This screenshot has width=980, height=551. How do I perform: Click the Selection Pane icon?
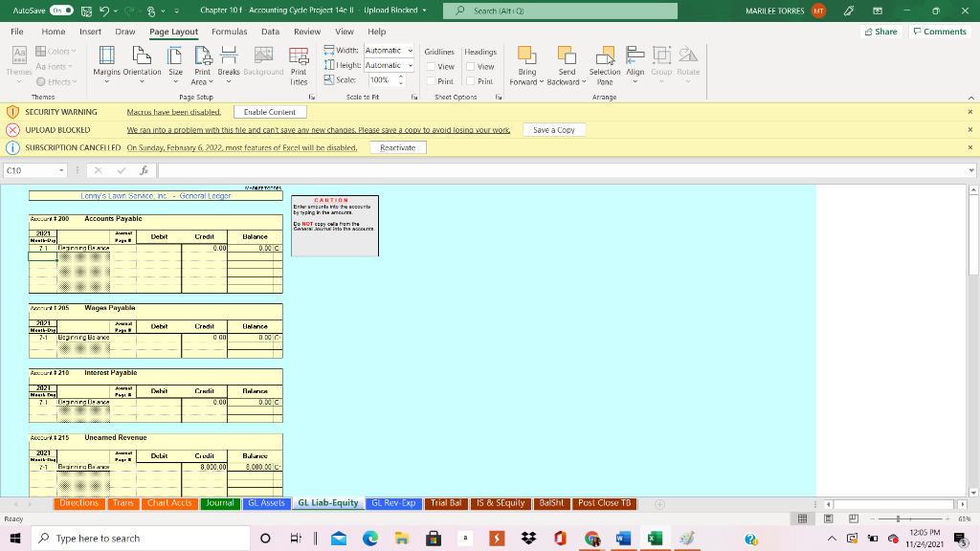pyautogui.click(x=604, y=64)
